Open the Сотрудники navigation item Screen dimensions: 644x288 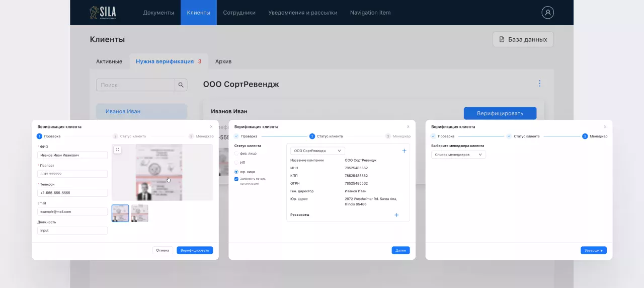coord(239,13)
